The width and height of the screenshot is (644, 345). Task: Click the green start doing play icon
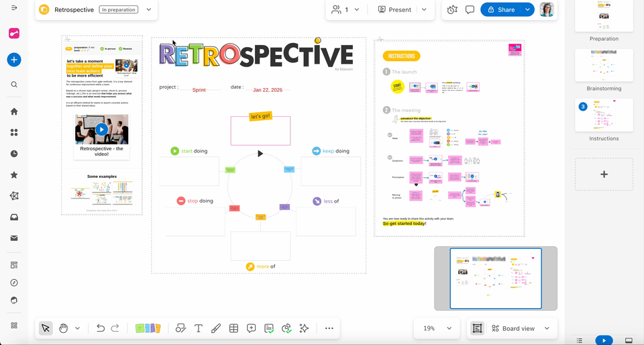(x=175, y=151)
